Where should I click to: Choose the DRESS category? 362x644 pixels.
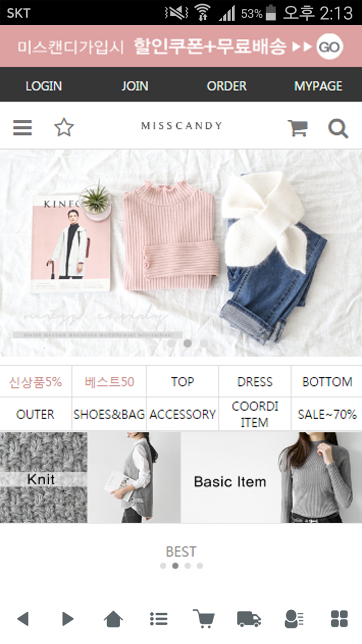pyautogui.click(x=255, y=382)
